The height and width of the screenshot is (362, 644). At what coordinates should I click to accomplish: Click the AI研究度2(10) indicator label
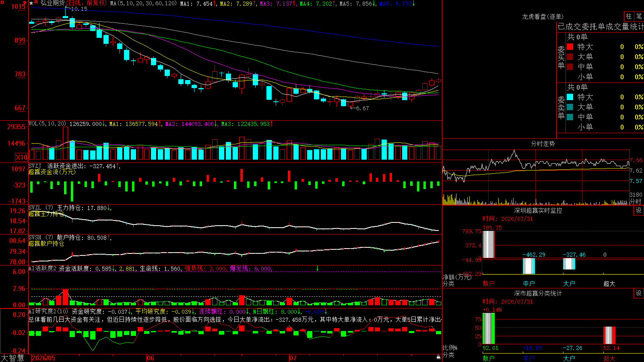[x=48, y=311]
